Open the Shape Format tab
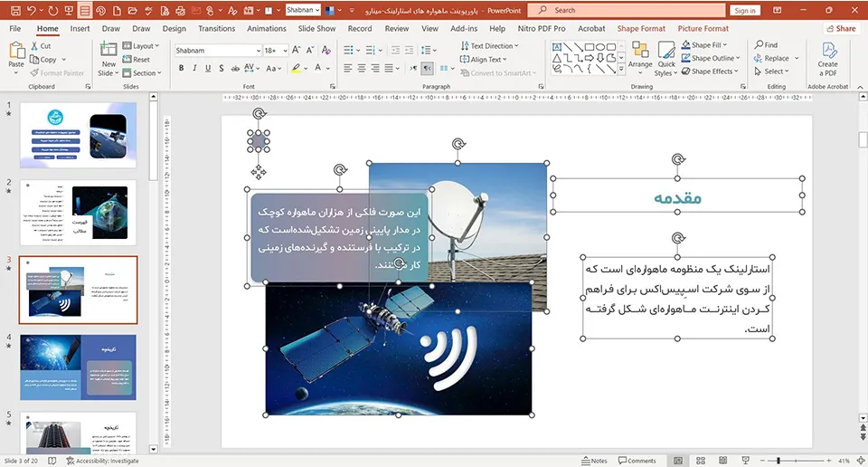This screenshot has height=467, width=868. coord(641,29)
